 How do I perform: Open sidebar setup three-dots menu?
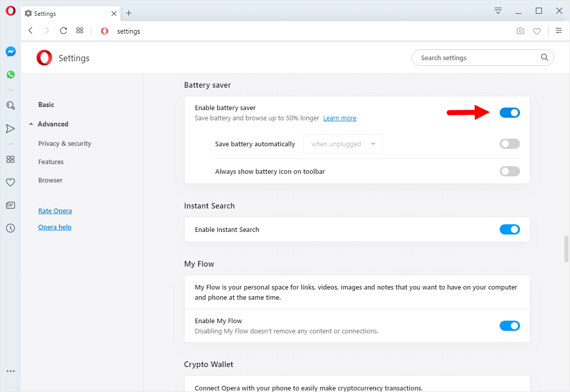click(11, 371)
